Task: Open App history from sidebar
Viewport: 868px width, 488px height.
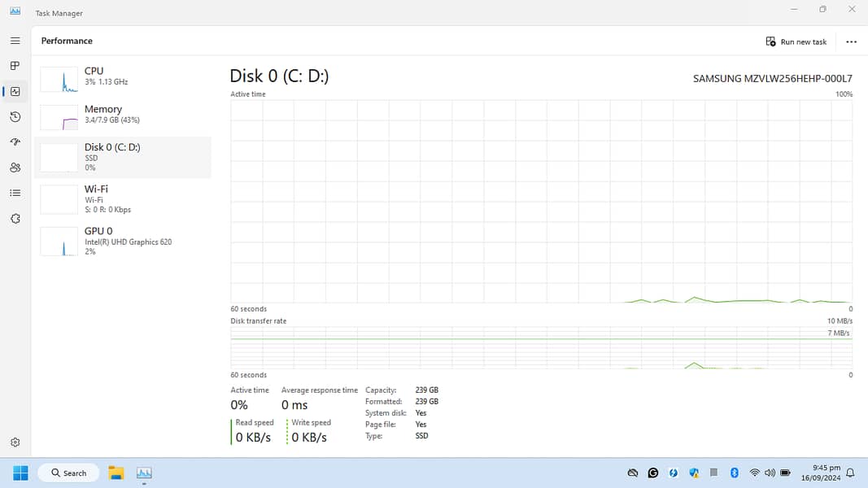Action: coord(15,117)
